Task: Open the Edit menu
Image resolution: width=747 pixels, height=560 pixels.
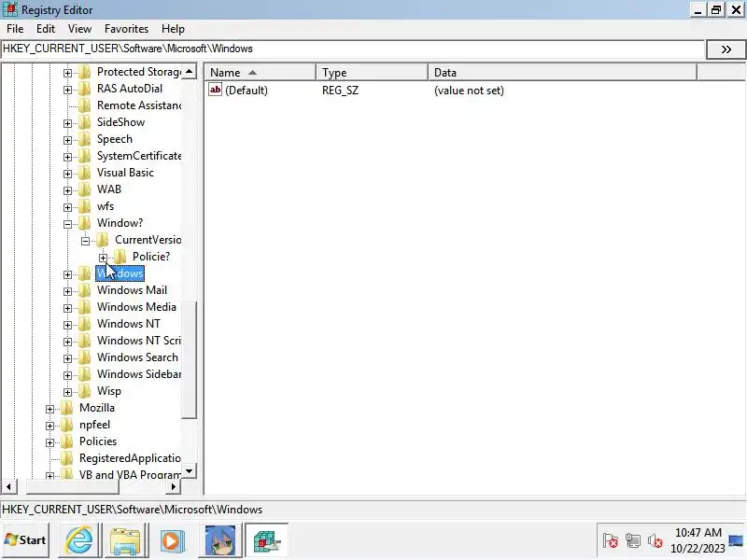Action: point(45,29)
